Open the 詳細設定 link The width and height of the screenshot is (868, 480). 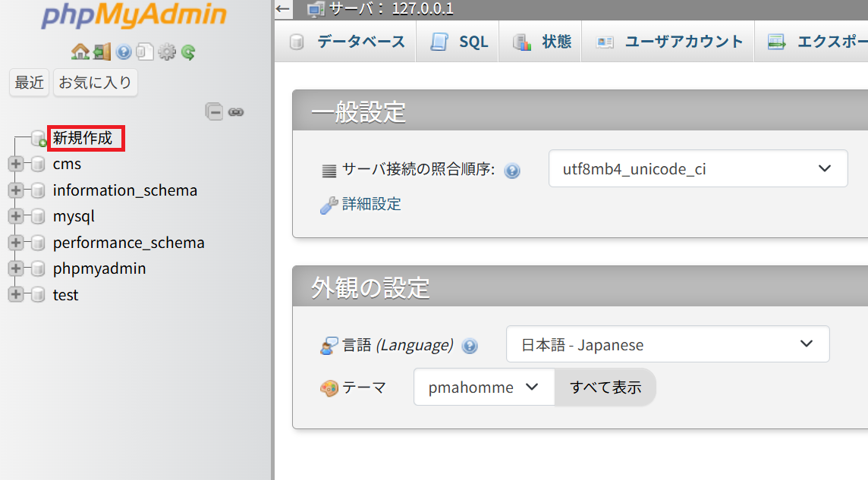[371, 204]
